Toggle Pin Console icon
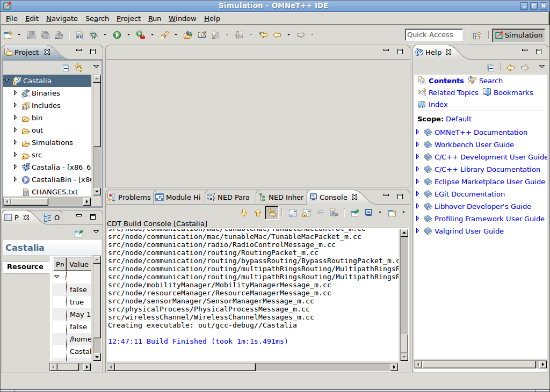 coord(355,213)
